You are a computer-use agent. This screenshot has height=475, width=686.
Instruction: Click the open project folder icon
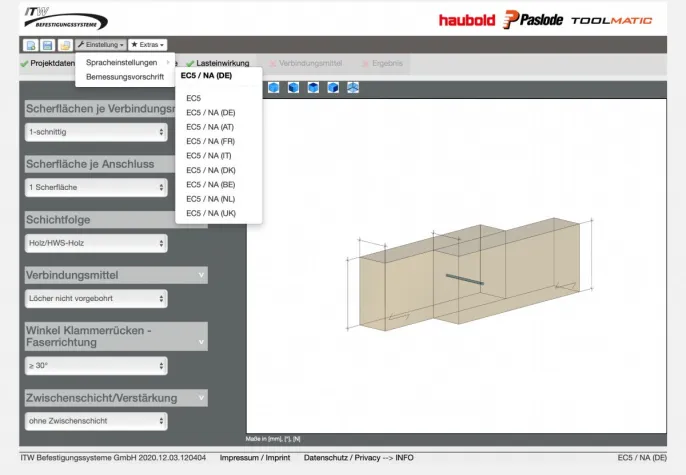click(64, 45)
